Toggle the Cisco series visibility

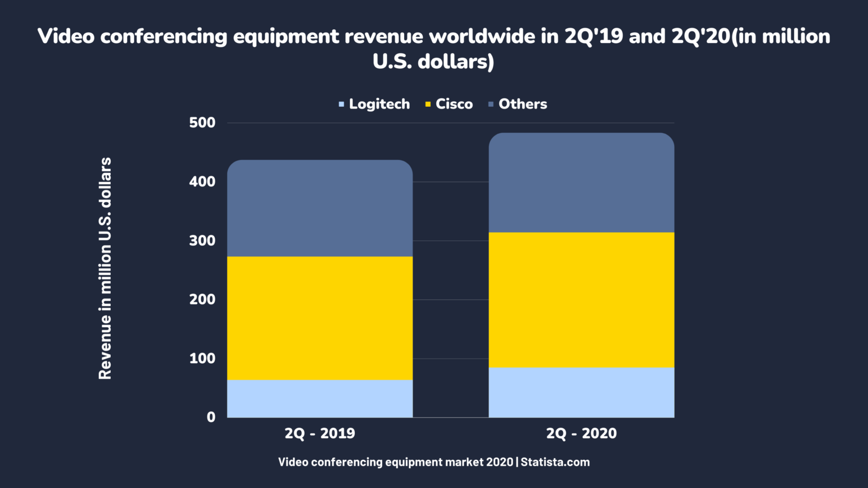click(x=455, y=104)
